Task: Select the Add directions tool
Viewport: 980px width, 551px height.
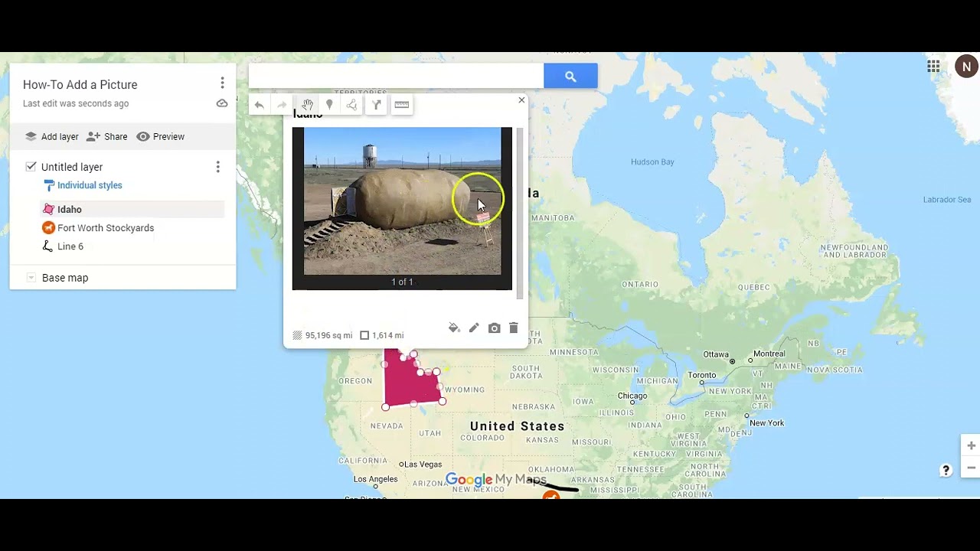Action: [377, 105]
